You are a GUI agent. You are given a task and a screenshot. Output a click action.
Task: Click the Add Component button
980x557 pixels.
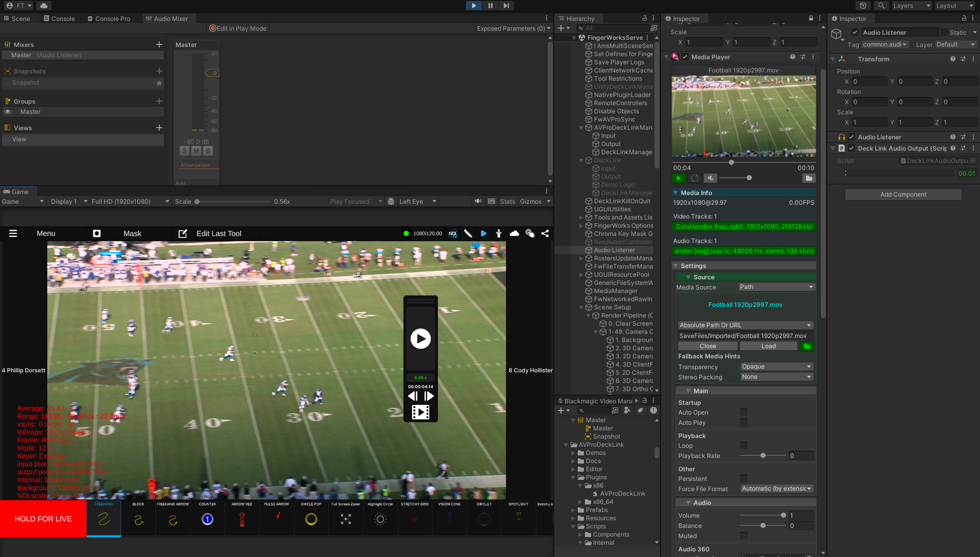903,194
